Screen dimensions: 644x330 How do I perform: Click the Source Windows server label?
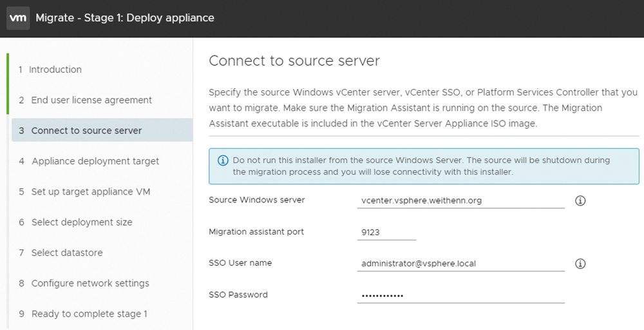257,200
